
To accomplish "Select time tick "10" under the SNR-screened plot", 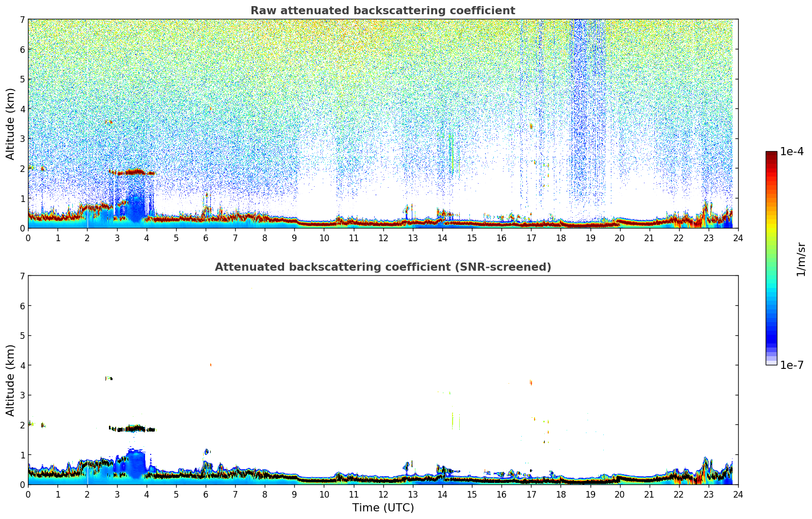I will click(x=324, y=494).
